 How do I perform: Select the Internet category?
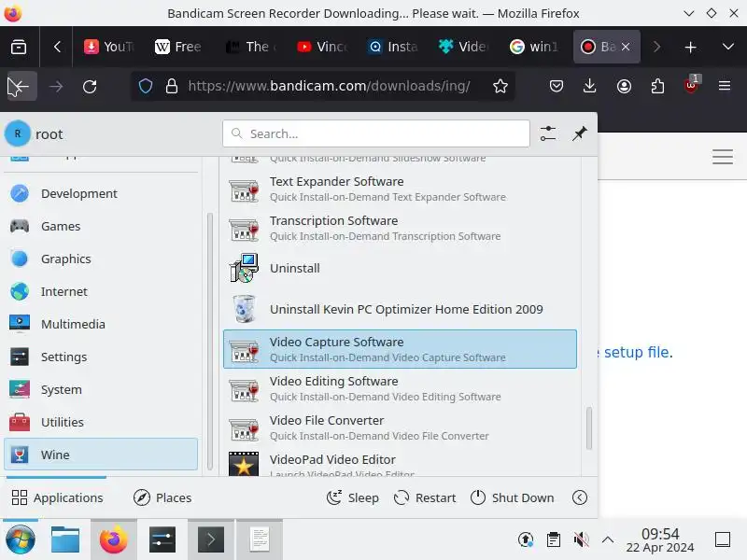pyautogui.click(x=101, y=291)
